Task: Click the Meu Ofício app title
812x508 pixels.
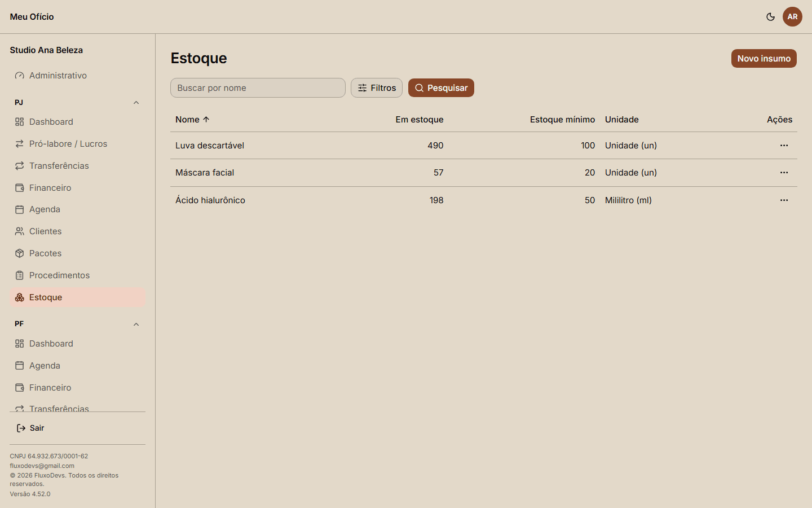Action: [32, 17]
